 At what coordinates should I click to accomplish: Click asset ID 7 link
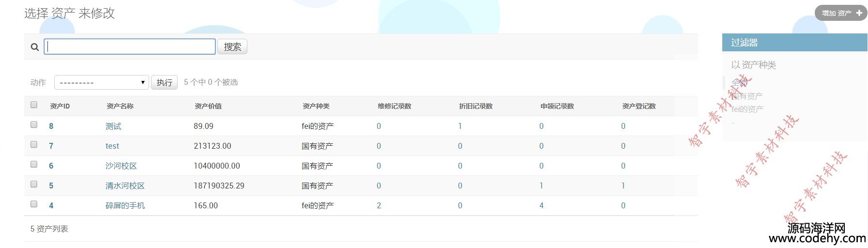(51, 146)
